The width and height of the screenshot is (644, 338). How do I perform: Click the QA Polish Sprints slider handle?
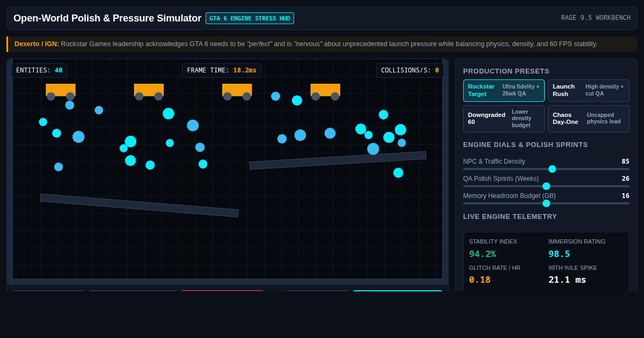546,186
